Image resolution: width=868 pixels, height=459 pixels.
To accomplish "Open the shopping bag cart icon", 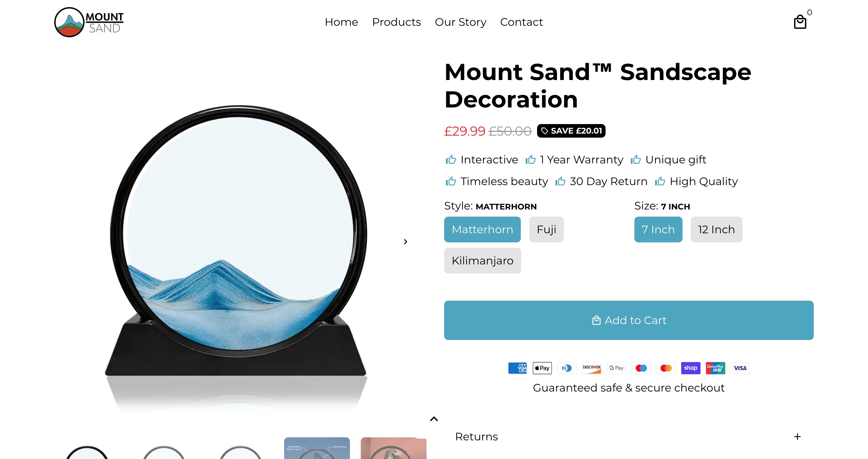I will 800,22.
